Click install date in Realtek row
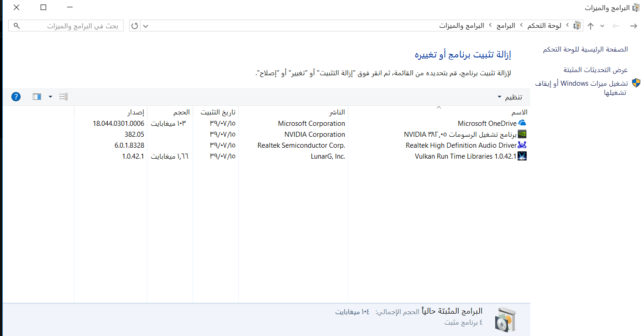The height and width of the screenshot is (336, 644). point(223,145)
